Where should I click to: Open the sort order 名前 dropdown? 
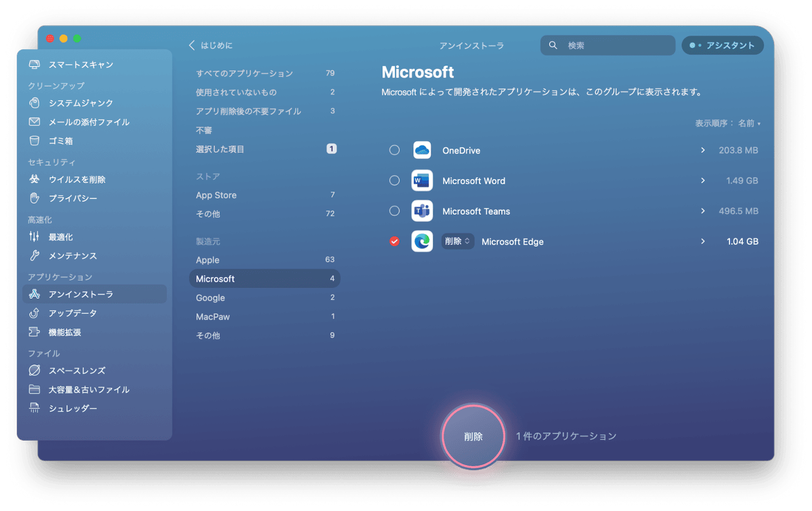tap(749, 124)
